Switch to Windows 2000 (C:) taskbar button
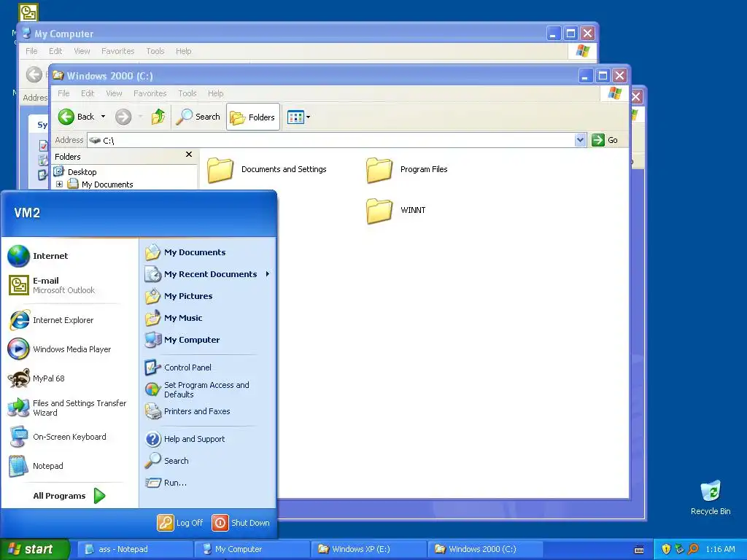 click(485, 549)
